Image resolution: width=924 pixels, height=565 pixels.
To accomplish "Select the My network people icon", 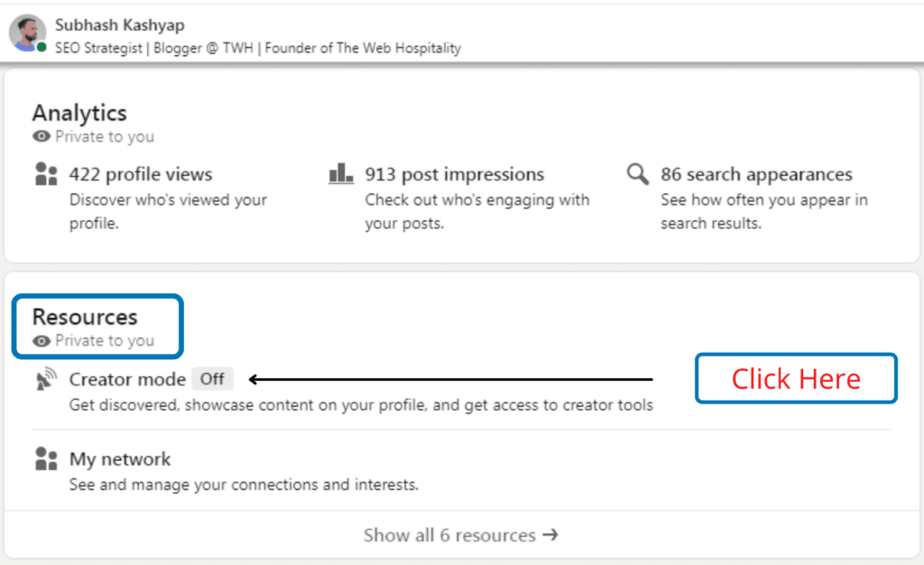I will click(x=46, y=458).
